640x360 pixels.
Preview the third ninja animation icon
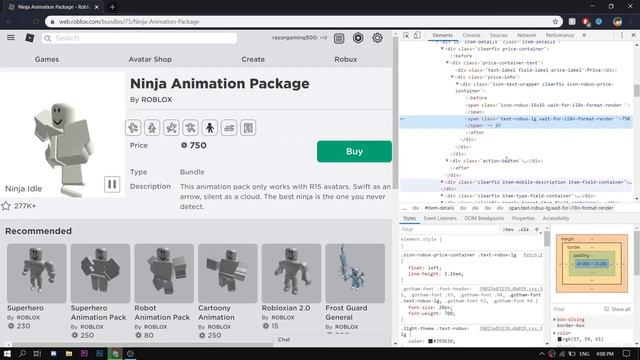171,128
